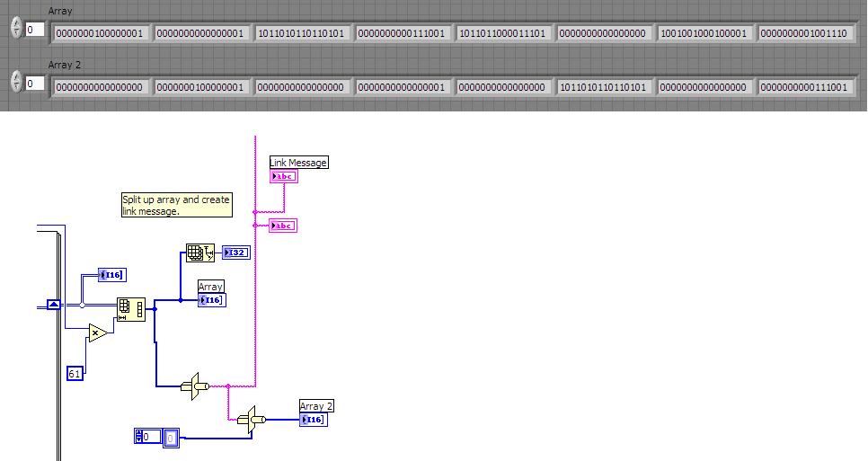Select the I32 numeric indicator terminal
The width and height of the screenshot is (868, 461).
pyautogui.click(x=236, y=253)
